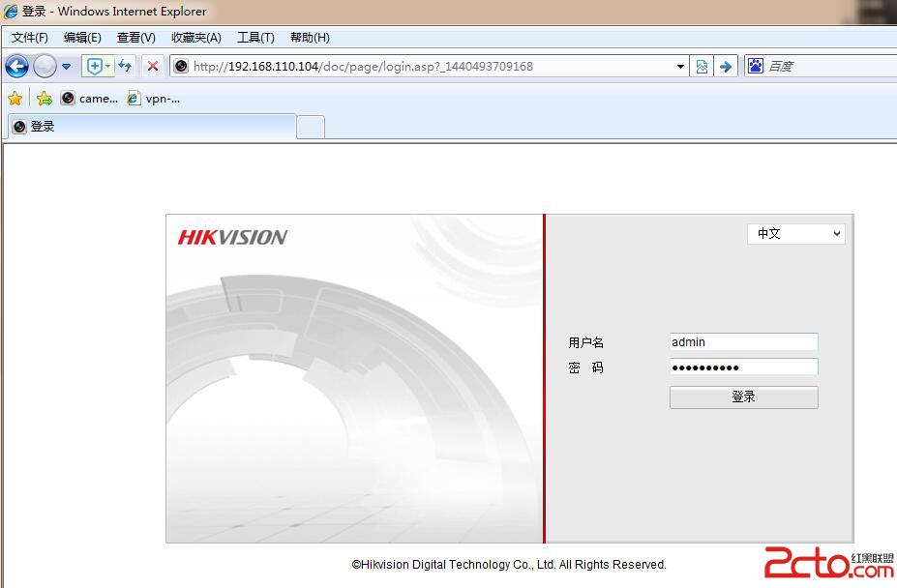Viewport: 897px width, 588px height.
Task: Click the 登录 login button
Action: [744, 397]
